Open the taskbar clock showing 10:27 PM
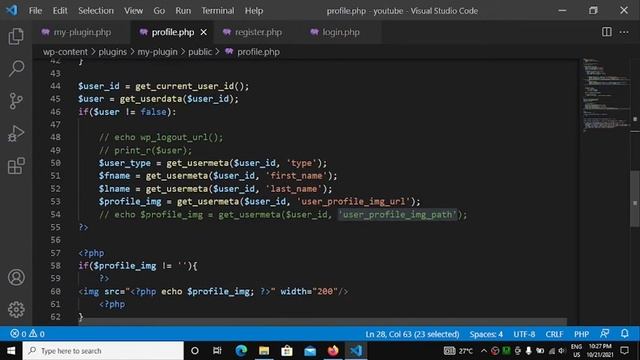Viewport: 640px width, 360px height. pyautogui.click(x=600, y=351)
